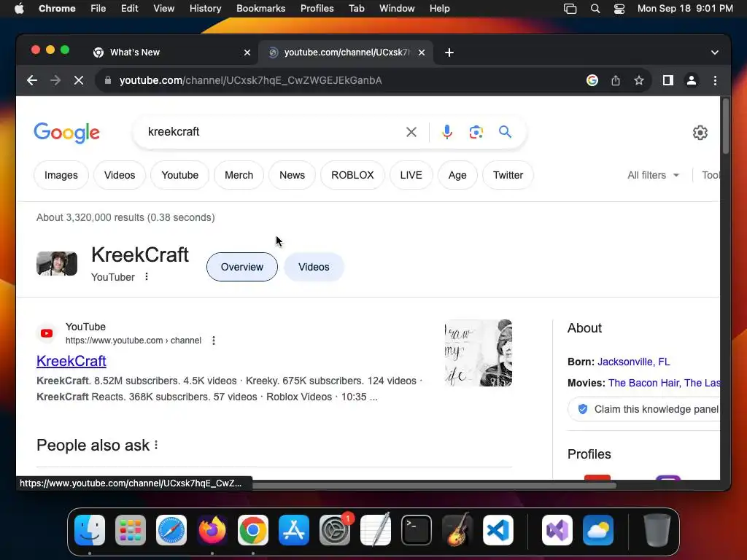The height and width of the screenshot is (560, 747).
Task: Open the KreekCraft YouTube result link
Action: pos(71,361)
